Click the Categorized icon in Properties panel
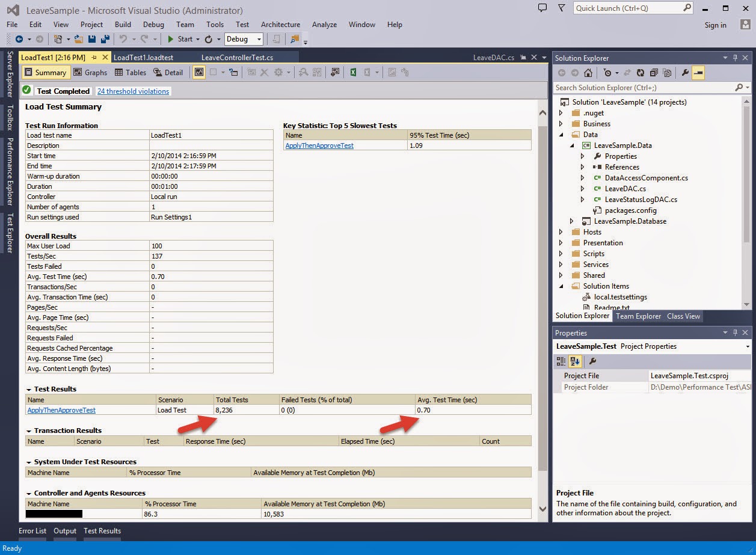This screenshot has width=756, height=555. click(561, 361)
